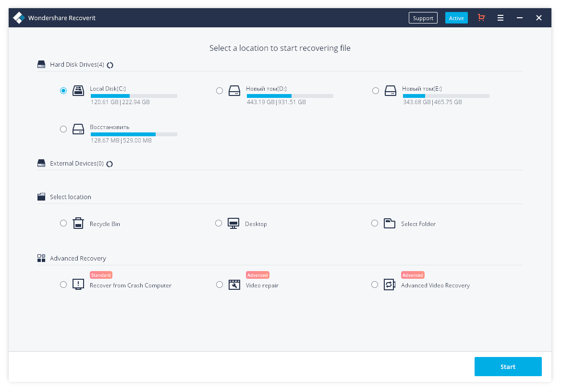
Task: Click the shopping cart icon
Action: [x=481, y=17]
